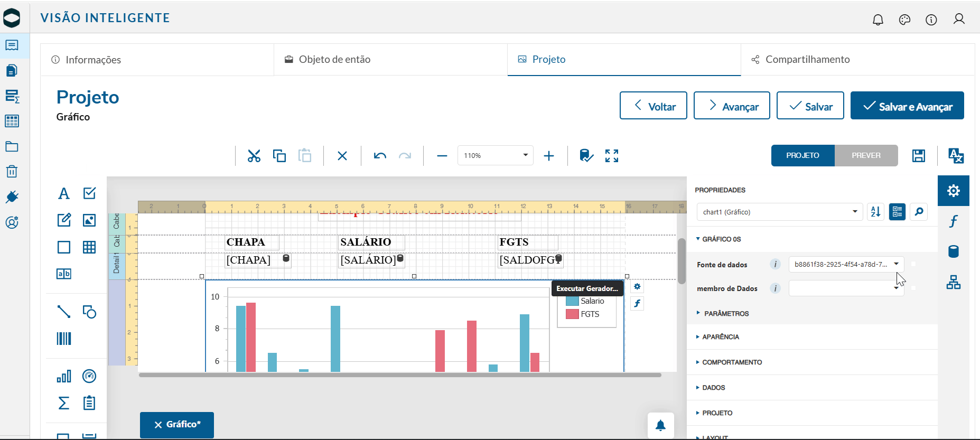Toggle fullscreen mode icon
Image resolution: width=980 pixels, height=440 pixels.
(612, 156)
